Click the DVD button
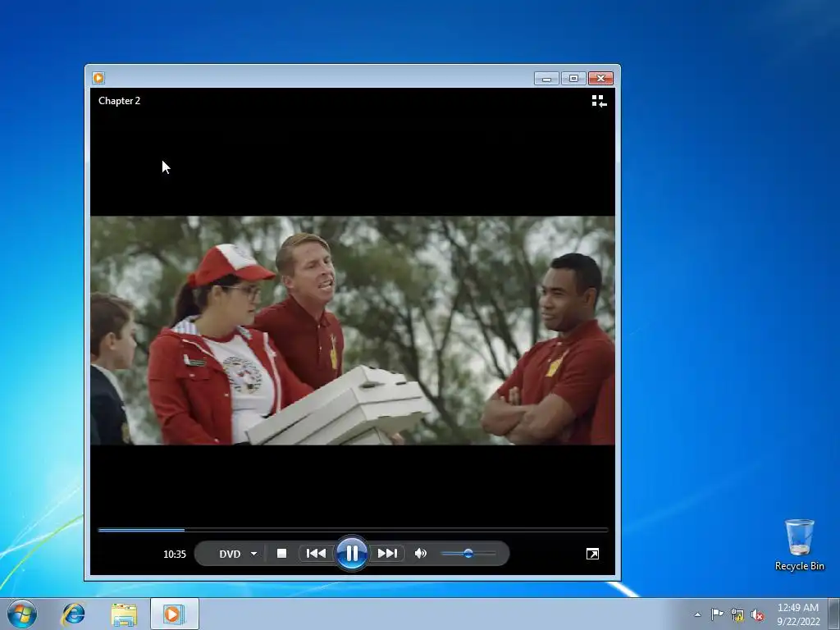The height and width of the screenshot is (630, 840). [x=230, y=554]
